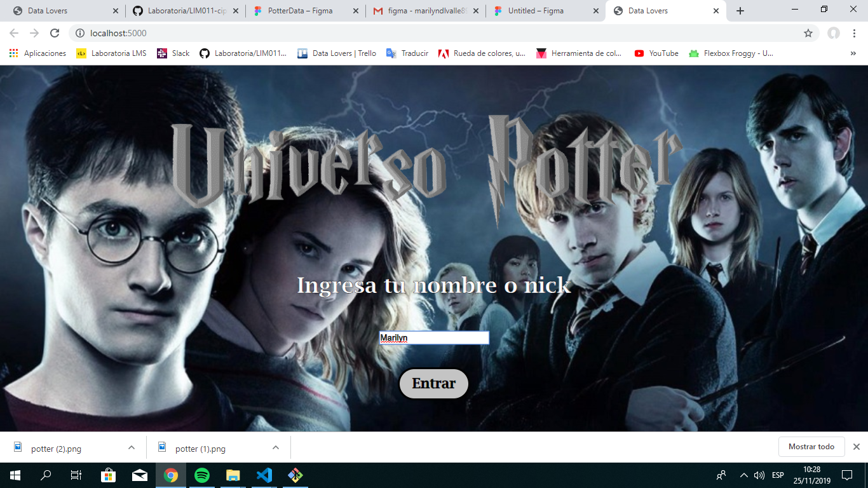The height and width of the screenshot is (488, 868).
Task: Open the downloaded potter (2).png file
Action: (x=56, y=448)
